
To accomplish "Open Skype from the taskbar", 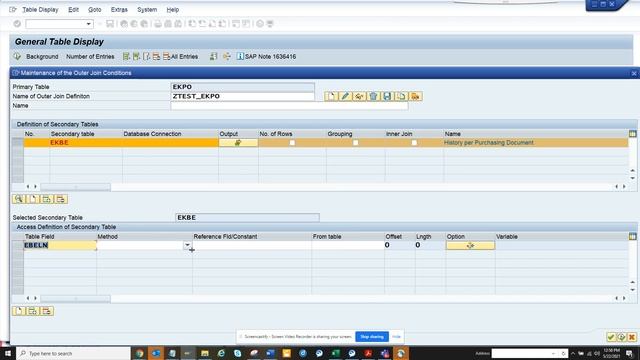I will pyautogui.click(x=237, y=353).
